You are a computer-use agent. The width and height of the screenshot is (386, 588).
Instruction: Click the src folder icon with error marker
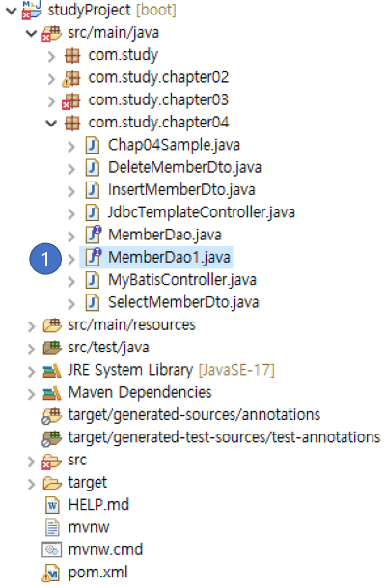[51, 462]
